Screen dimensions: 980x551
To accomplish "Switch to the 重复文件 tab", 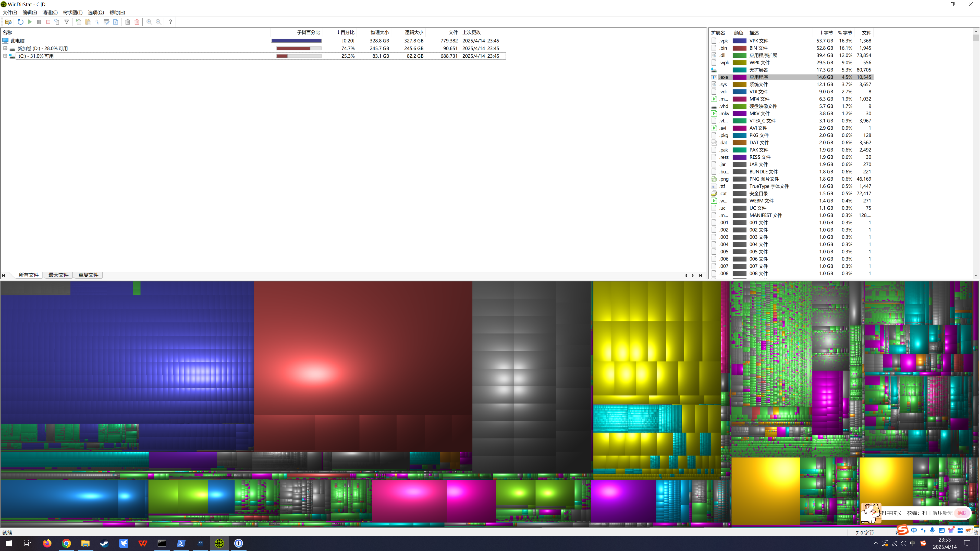I will (88, 275).
